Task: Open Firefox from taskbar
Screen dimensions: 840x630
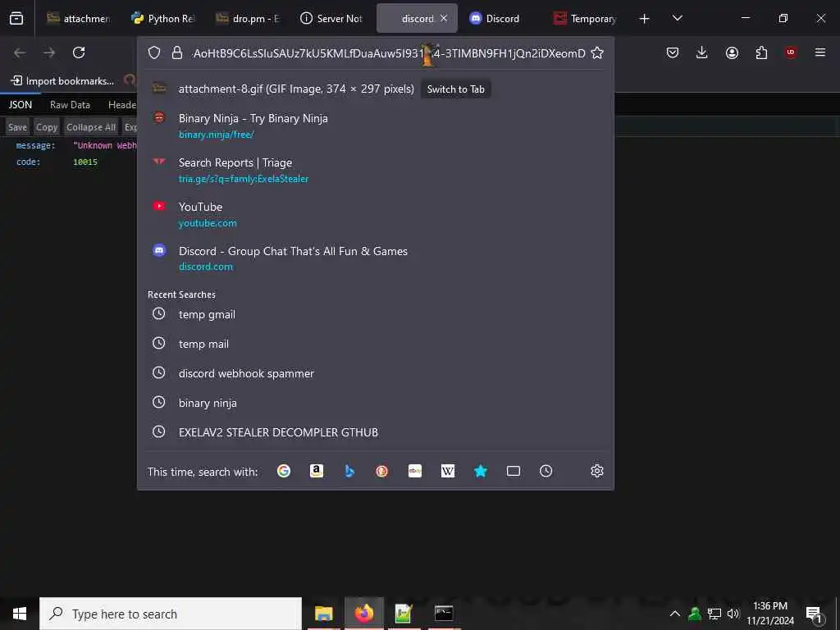Action: (x=363, y=614)
